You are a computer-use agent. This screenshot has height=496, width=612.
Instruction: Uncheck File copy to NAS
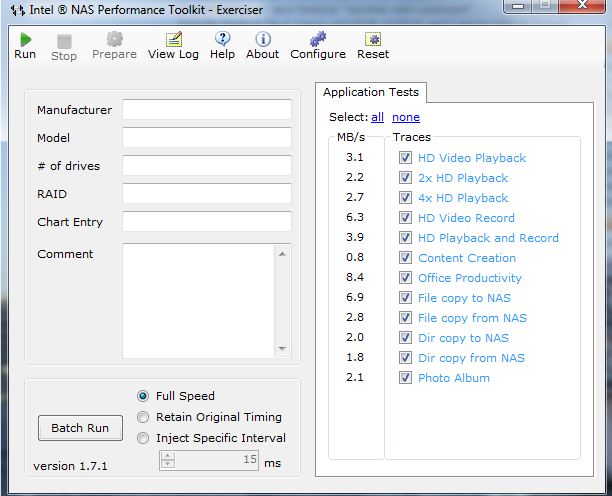pyautogui.click(x=405, y=297)
